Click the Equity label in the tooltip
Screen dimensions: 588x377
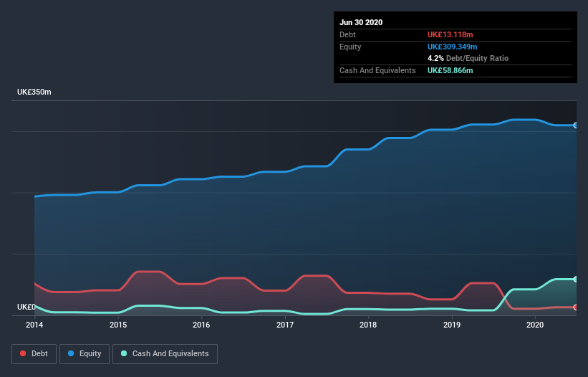point(350,47)
